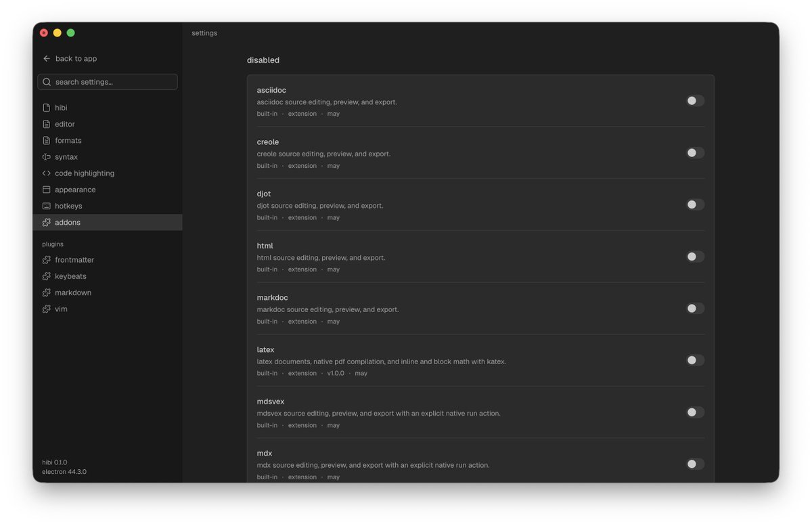The width and height of the screenshot is (812, 526).
Task: Click the creole extension name
Action: click(268, 142)
